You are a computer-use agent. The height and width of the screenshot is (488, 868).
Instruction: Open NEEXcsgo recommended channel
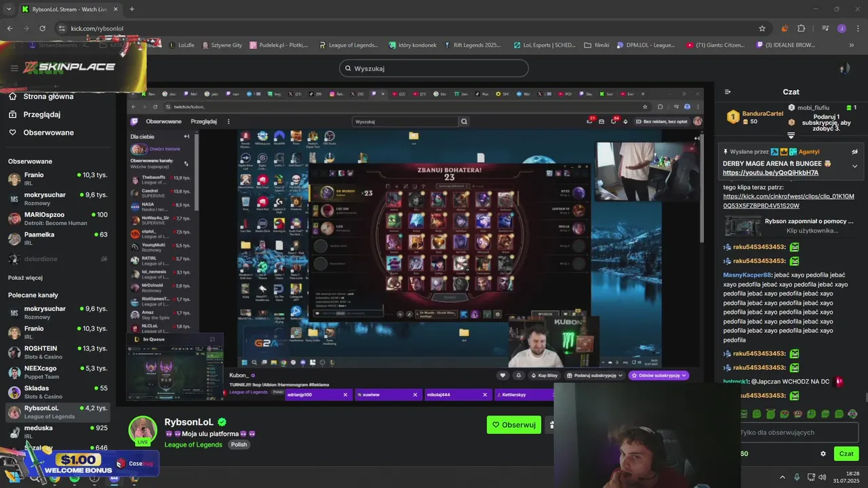58,372
